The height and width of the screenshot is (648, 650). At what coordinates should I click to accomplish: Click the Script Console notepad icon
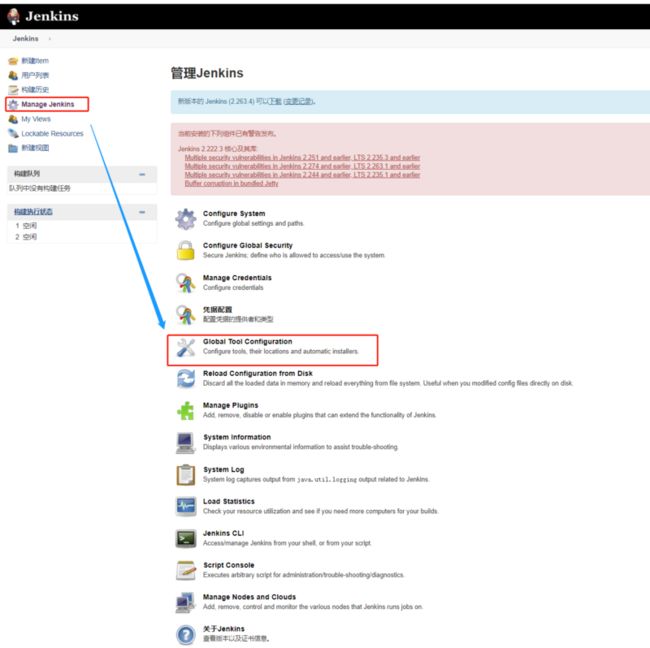pos(186,570)
